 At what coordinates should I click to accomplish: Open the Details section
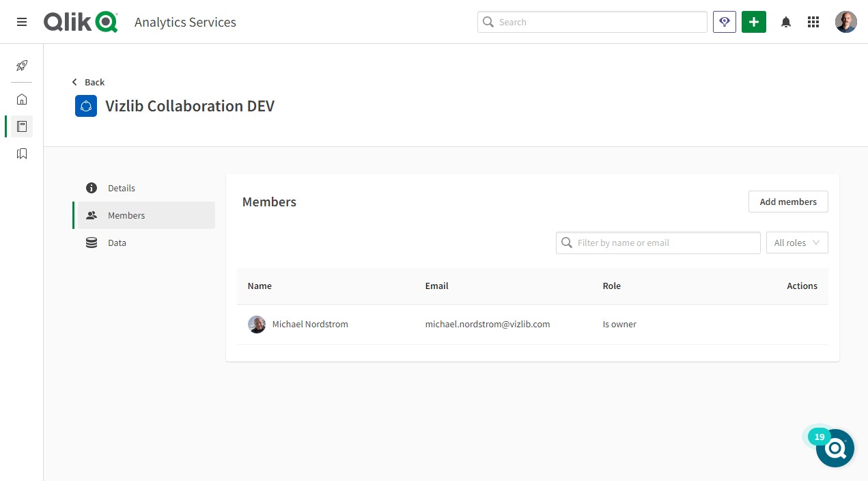point(146,188)
